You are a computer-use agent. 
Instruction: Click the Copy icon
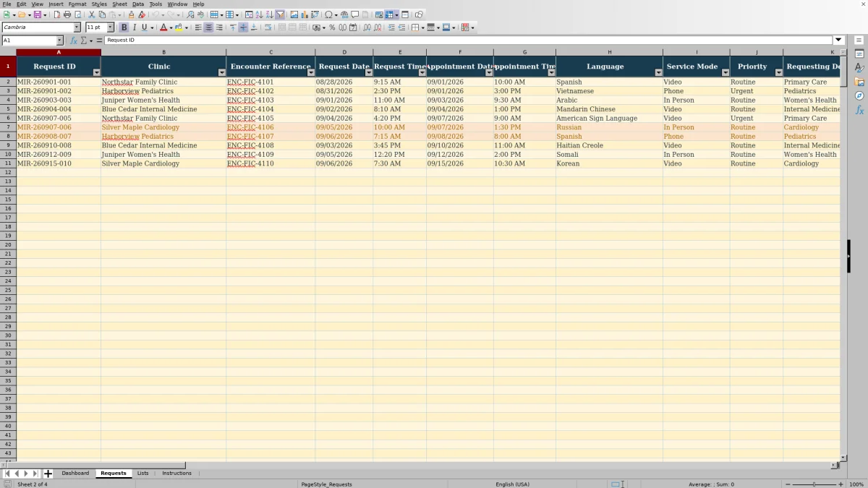(102, 14)
